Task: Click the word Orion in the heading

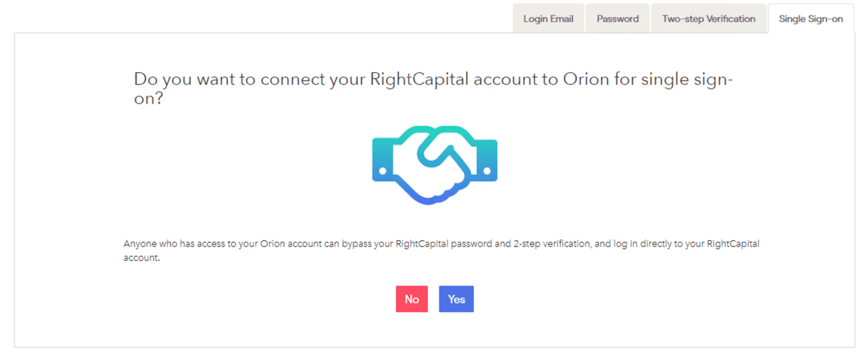Action: (586, 80)
